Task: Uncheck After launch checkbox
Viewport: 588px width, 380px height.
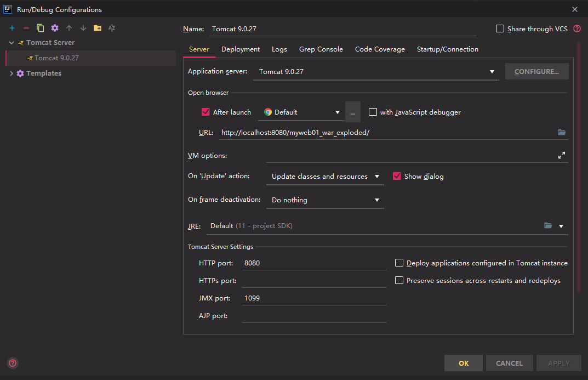Action: 205,112
